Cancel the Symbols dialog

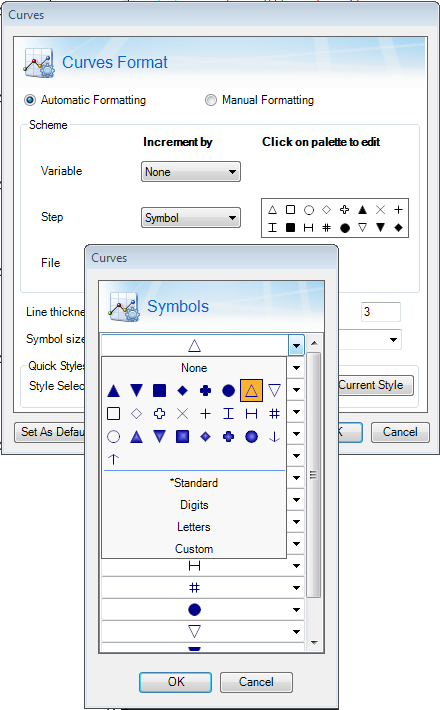click(256, 682)
